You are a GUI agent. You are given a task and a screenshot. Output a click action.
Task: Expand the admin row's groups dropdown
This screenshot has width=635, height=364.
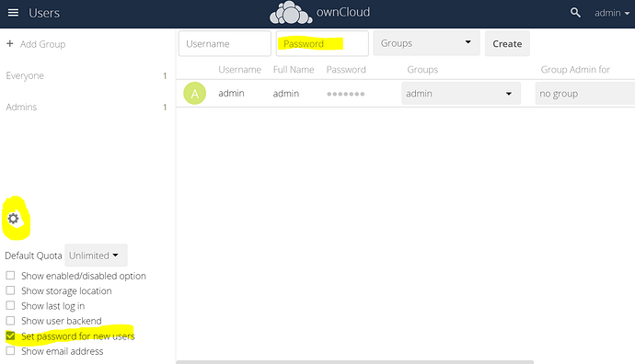(x=461, y=94)
